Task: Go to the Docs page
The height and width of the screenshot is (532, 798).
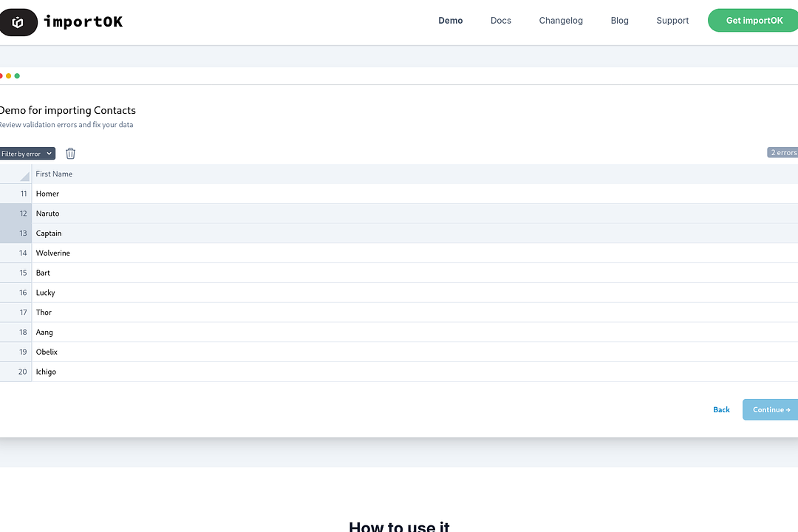Action: 500,21
